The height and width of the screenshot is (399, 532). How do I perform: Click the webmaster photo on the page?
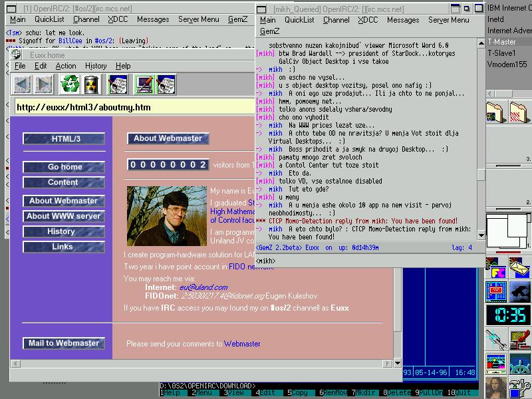(167, 215)
